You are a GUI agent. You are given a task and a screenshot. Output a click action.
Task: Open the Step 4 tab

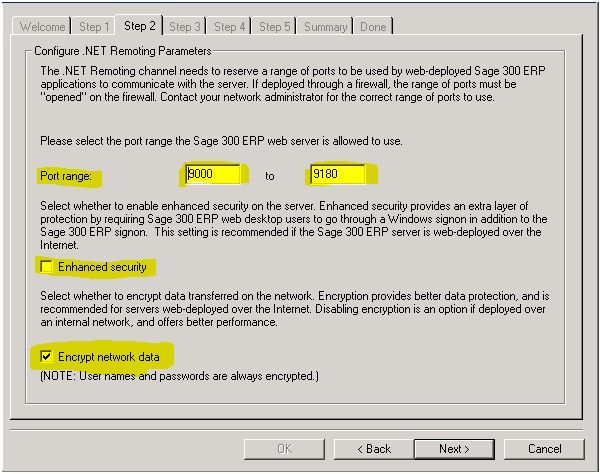pos(229,27)
